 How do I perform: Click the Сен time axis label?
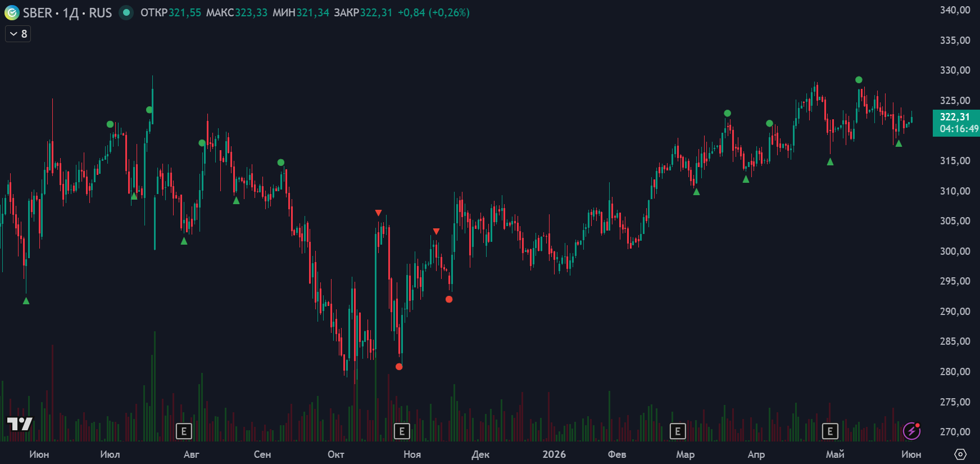click(x=262, y=454)
